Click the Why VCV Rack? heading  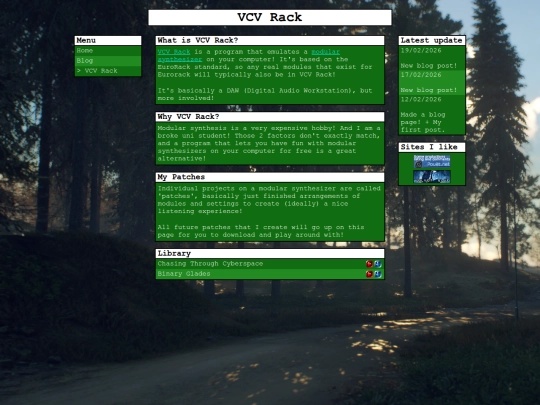pyautogui.click(x=270, y=117)
